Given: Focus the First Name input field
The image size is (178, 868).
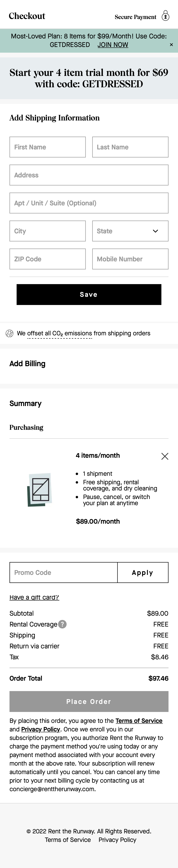Looking at the screenshot, I should coord(47,147).
